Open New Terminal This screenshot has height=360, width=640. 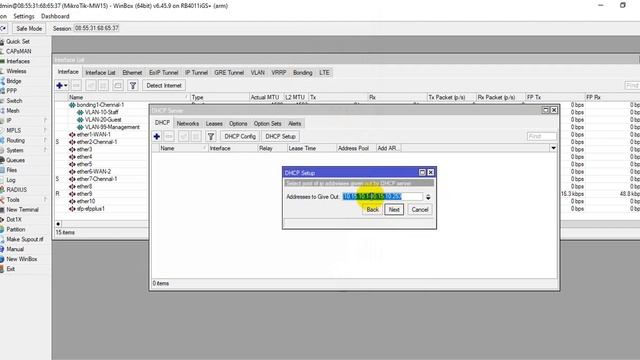click(22, 209)
